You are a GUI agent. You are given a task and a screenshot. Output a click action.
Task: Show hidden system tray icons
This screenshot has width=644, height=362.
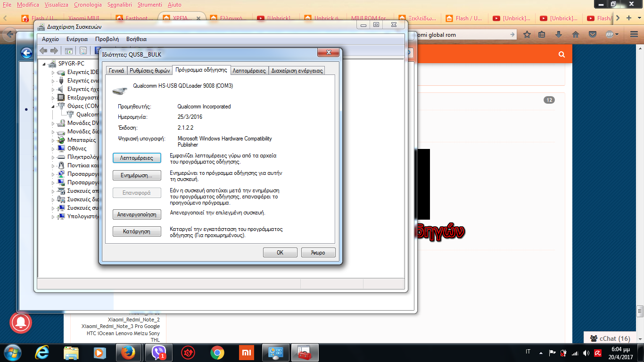[541, 353]
